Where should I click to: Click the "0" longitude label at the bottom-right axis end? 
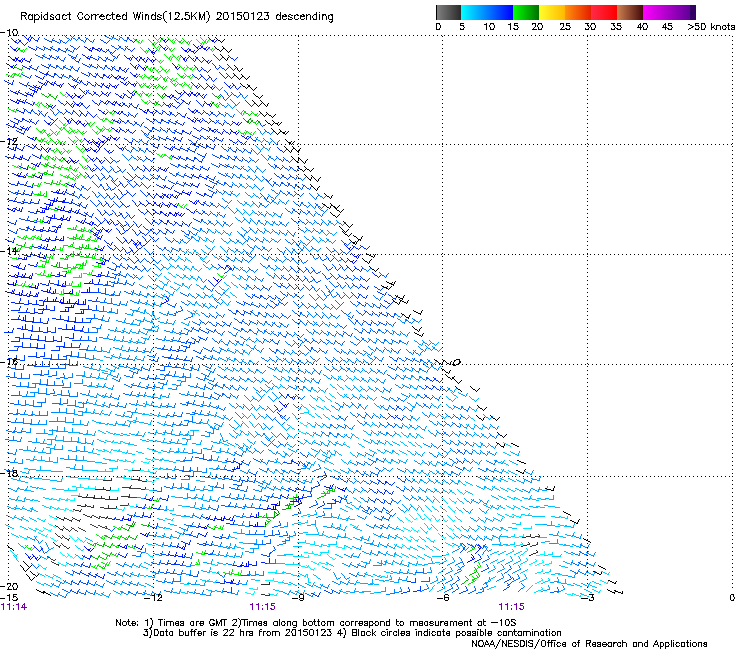pos(732,598)
